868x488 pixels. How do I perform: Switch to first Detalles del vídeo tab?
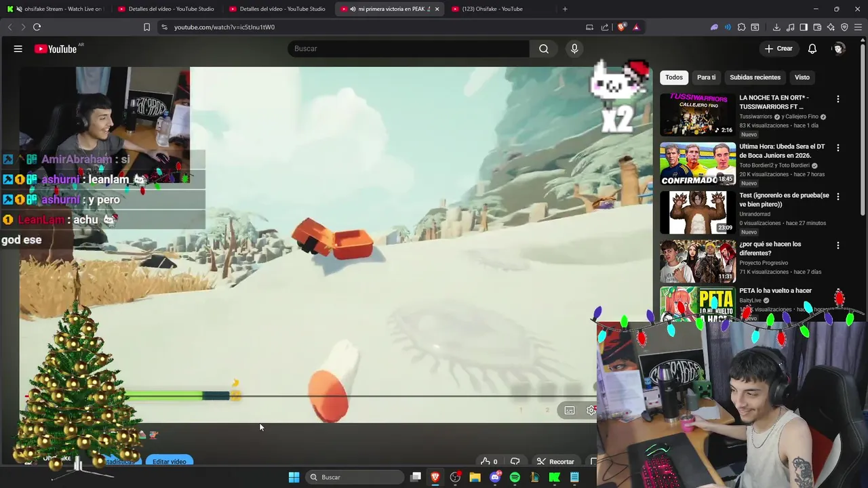click(165, 9)
